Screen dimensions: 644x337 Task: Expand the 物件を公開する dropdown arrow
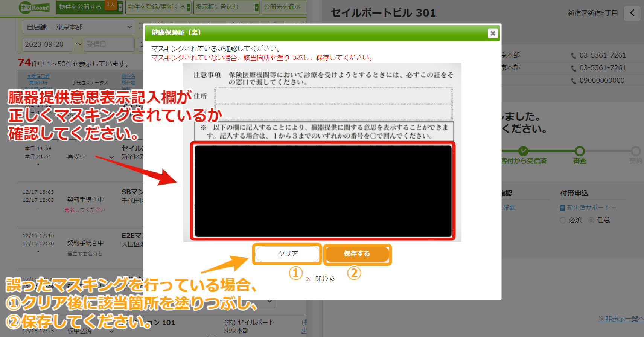(x=120, y=7)
